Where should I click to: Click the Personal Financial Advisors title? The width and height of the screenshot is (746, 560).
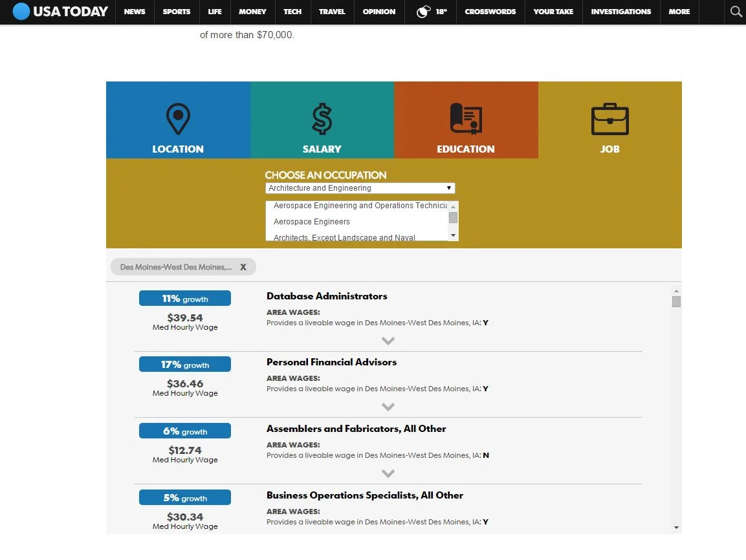(332, 362)
